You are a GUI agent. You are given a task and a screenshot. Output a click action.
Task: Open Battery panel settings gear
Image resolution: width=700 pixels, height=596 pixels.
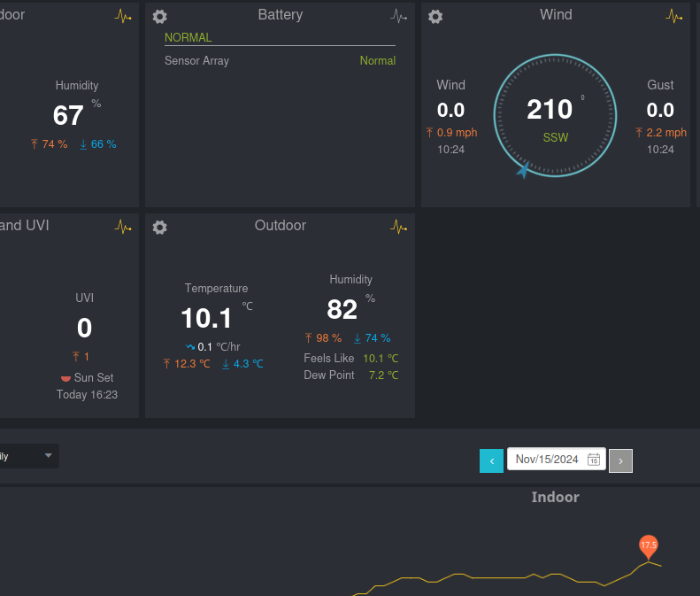pyautogui.click(x=159, y=17)
